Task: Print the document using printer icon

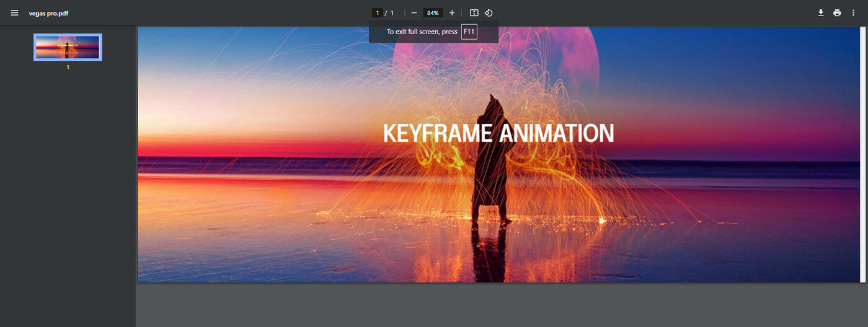Action: point(837,13)
